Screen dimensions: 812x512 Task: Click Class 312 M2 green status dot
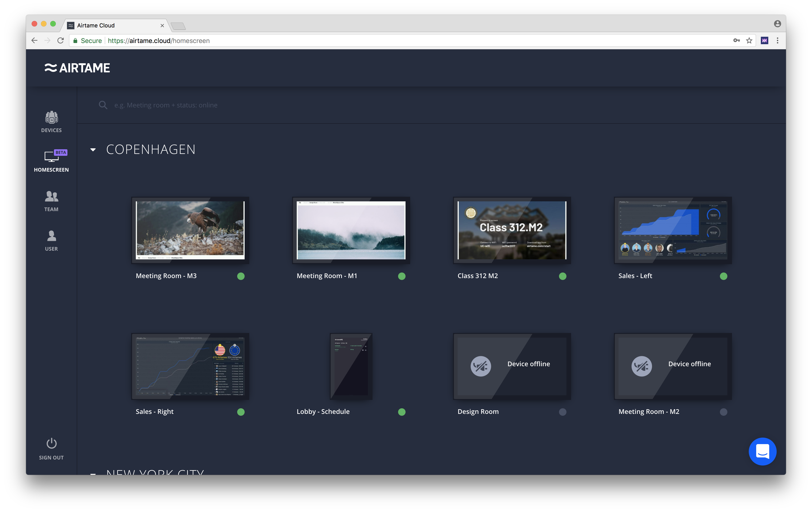pyautogui.click(x=562, y=276)
